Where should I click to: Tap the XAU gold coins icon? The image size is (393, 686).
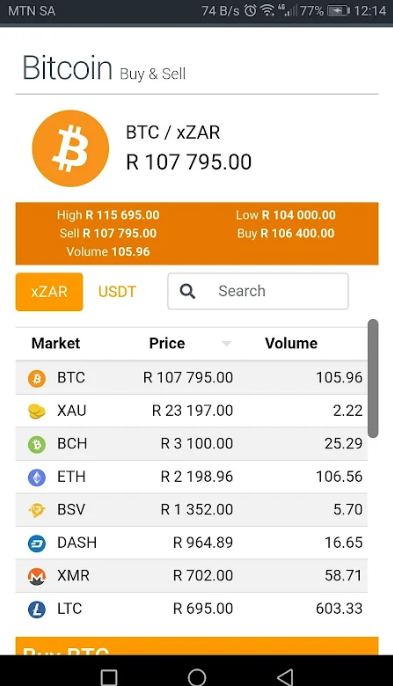(x=37, y=411)
